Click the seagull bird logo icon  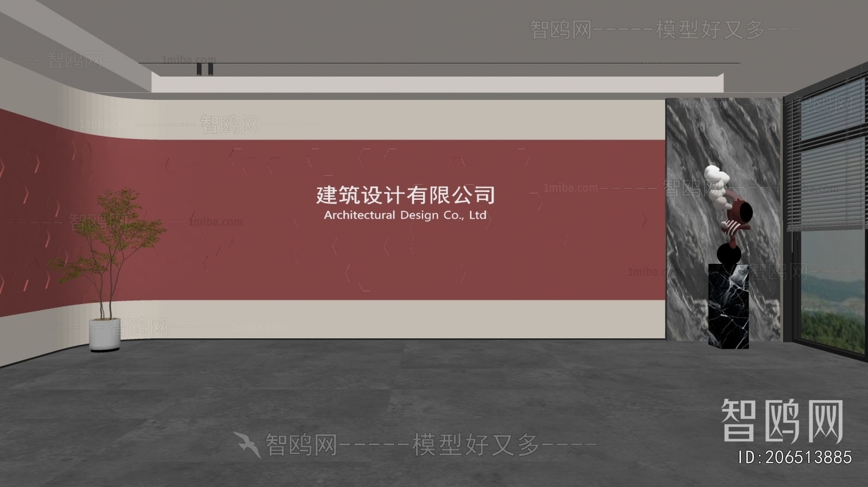coord(247,444)
